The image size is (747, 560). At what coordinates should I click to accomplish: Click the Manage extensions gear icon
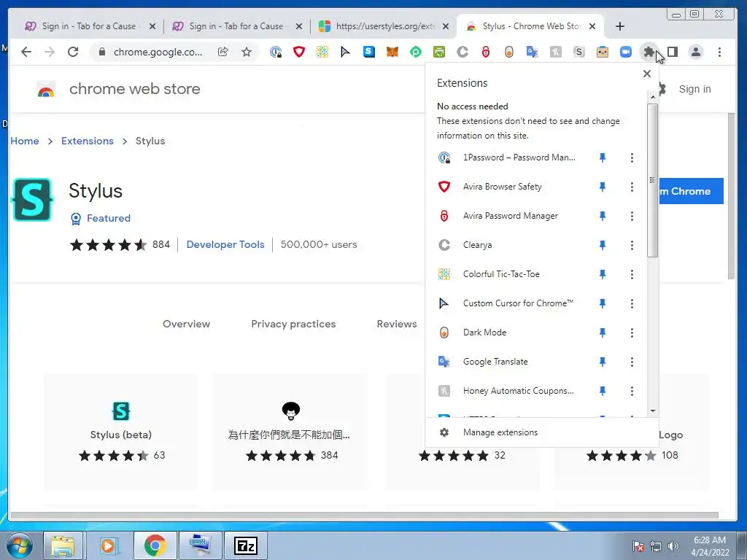coord(444,432)
